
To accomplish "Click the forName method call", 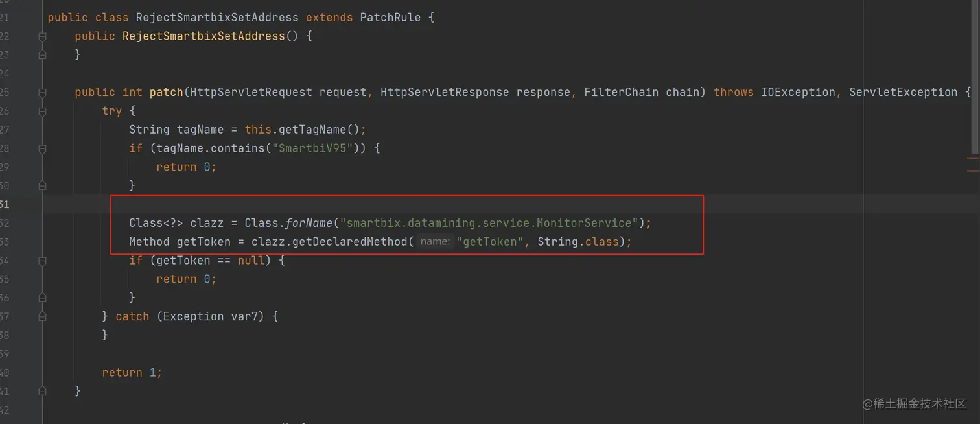I will pyautogui.click(x=309, y=223).
